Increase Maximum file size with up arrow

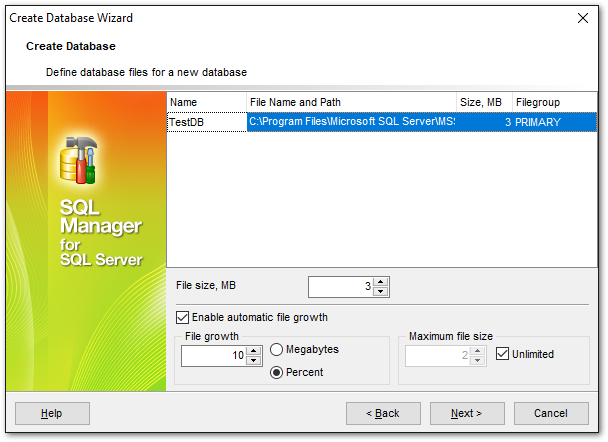478,351
